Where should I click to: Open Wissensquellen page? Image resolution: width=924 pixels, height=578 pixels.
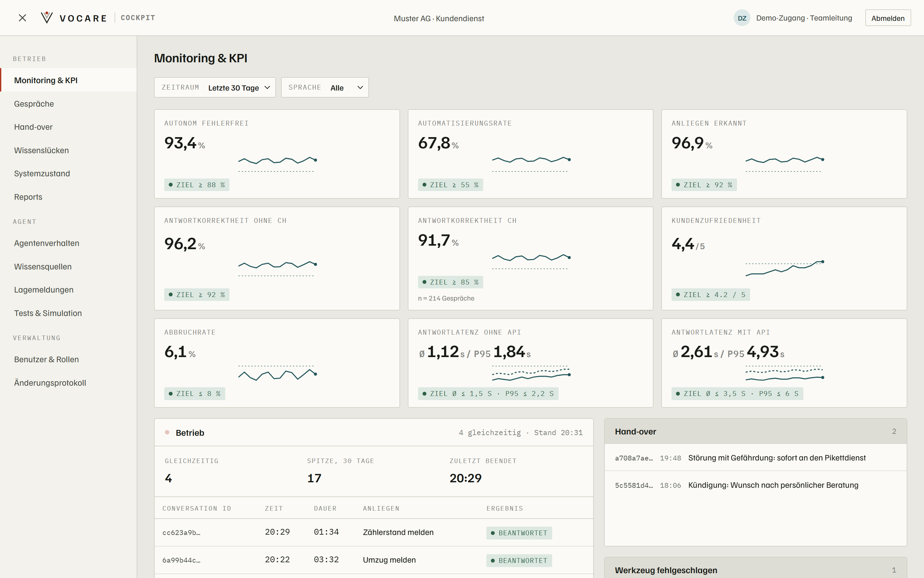point(69,267)
